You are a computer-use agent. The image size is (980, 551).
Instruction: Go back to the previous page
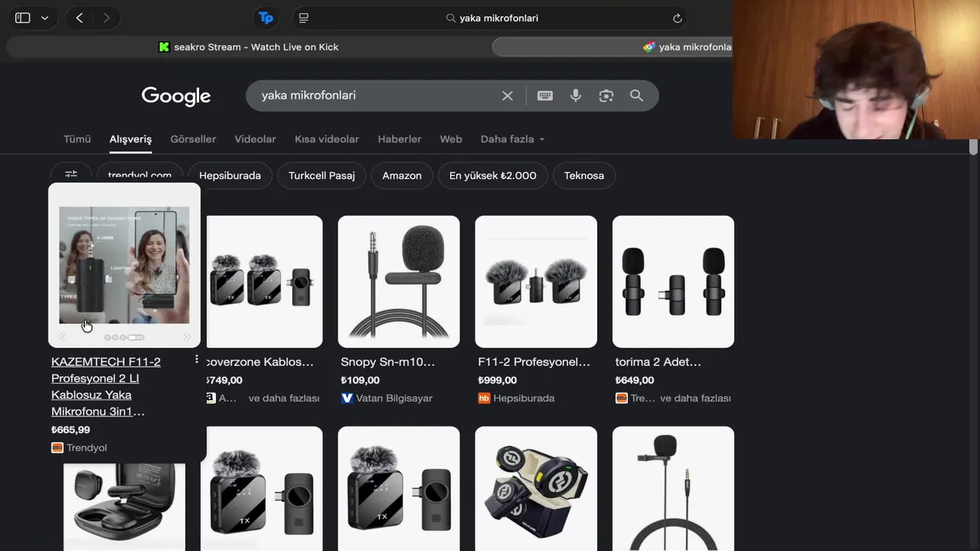80,18
